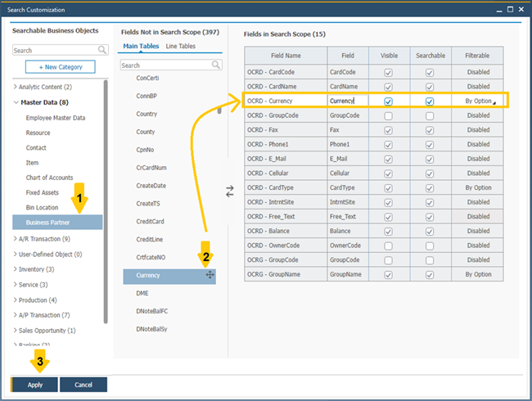Click the Cancel button

point(83,385)
